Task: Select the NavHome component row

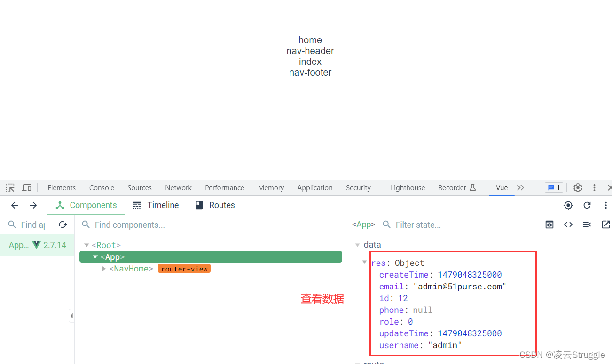Action: (211, 269)
